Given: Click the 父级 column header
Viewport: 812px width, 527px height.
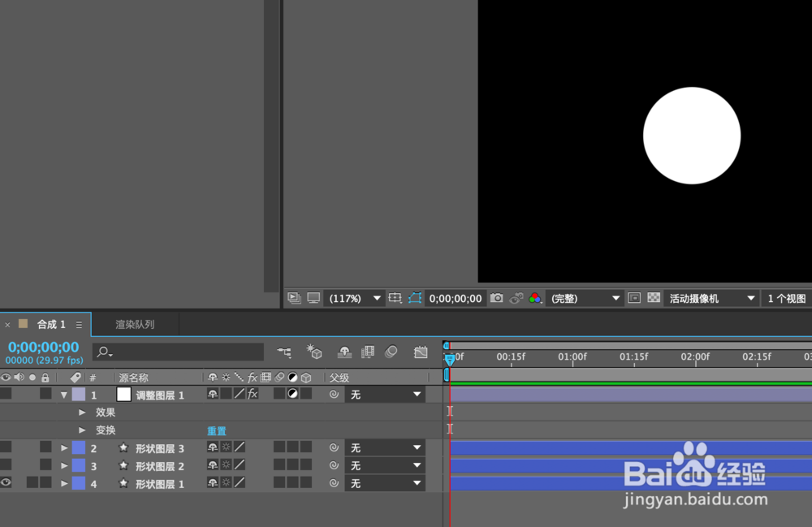Looking at the screenshot, I should click(339, 378).
